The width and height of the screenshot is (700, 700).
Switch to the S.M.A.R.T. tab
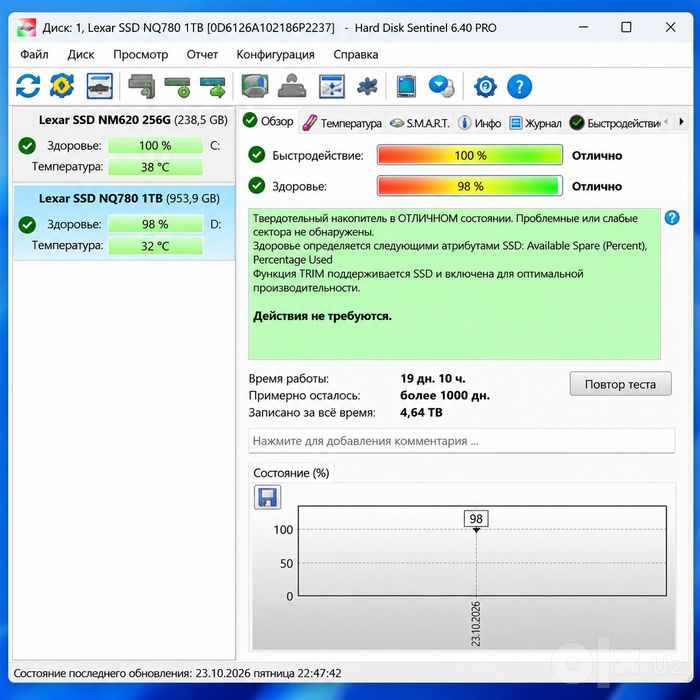pos(420,123)
